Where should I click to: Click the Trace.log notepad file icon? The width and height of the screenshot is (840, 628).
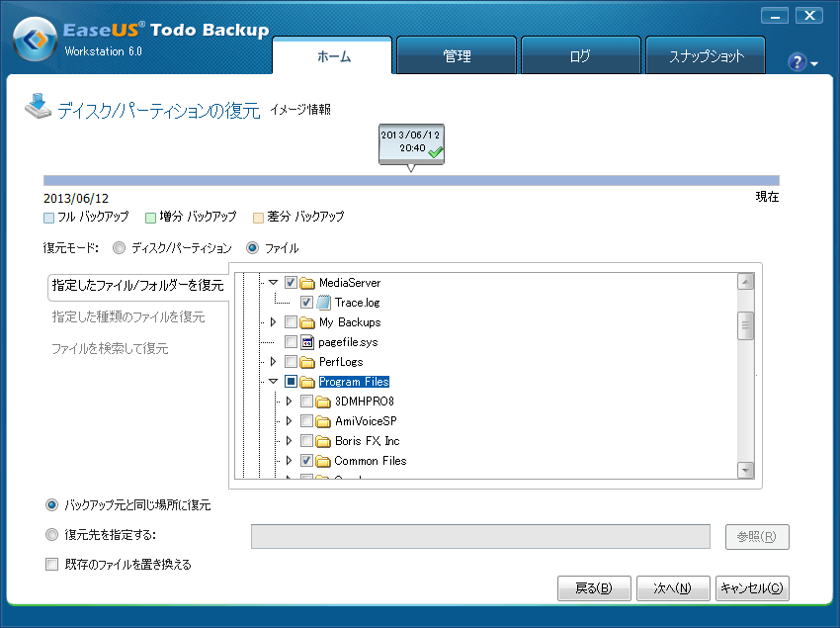323,303
